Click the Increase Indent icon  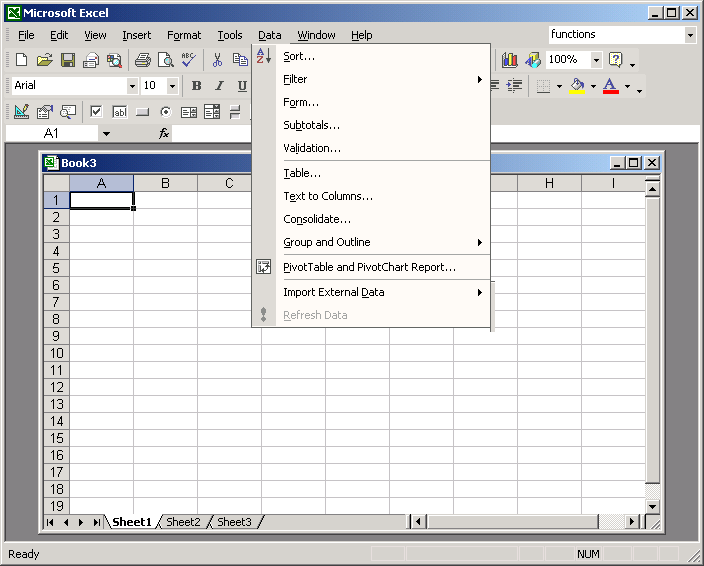(x=514, y=85)
